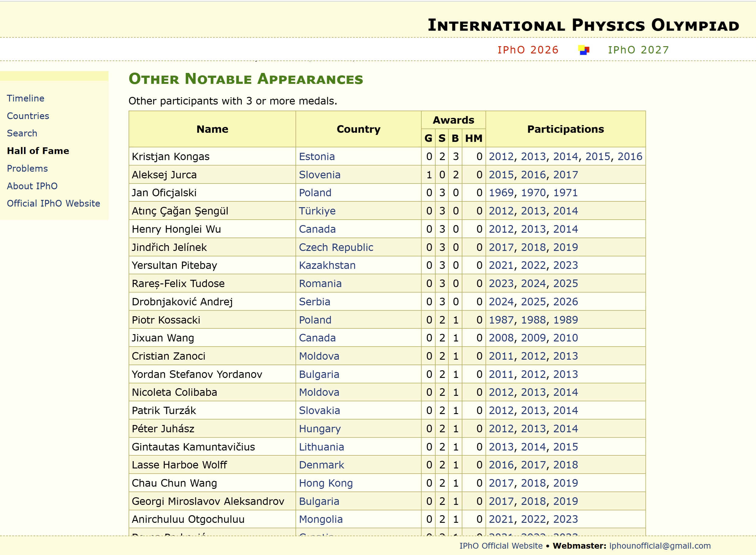Viewport: 756px width, 555px height.
Task: Open the IPhO 2026 header link
Action: point(528,50)
